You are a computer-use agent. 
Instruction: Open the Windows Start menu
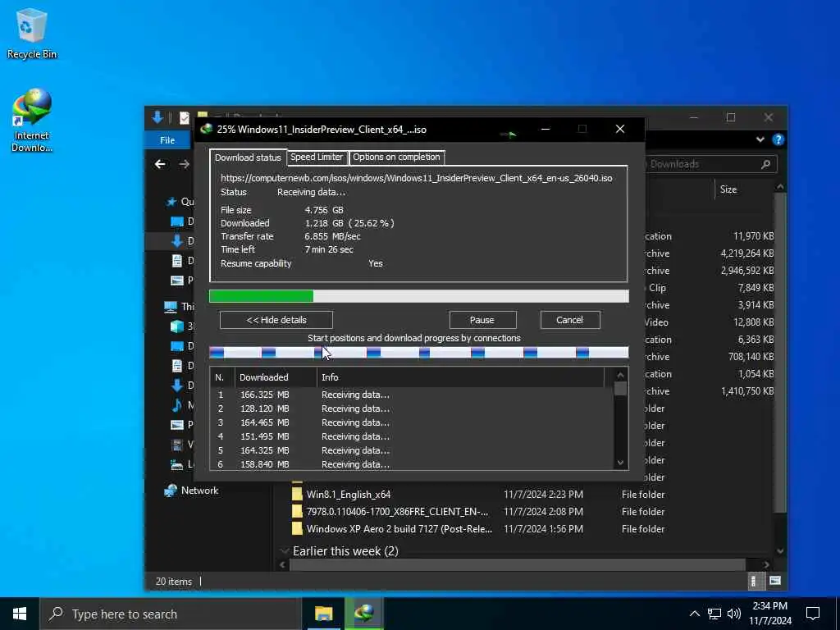[20, 614]
